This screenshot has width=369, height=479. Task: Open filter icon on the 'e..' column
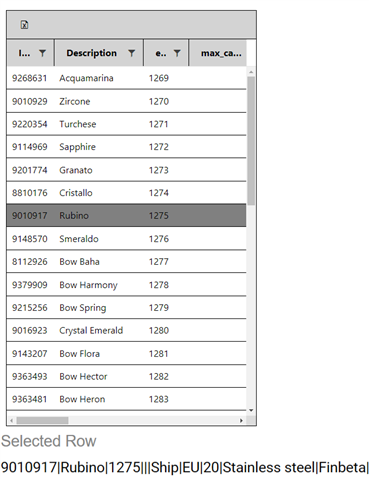(177, 53)
